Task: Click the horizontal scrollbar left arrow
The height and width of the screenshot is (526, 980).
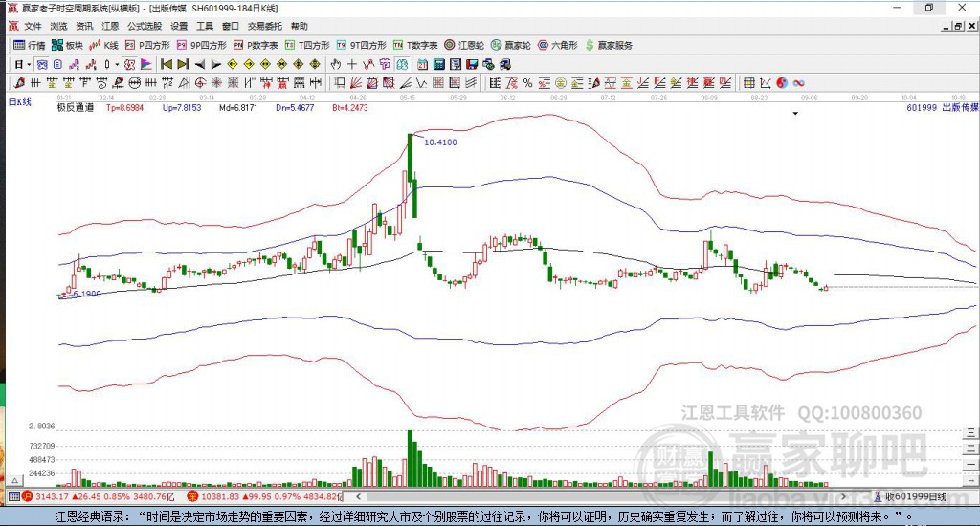Action: [358, 496]
